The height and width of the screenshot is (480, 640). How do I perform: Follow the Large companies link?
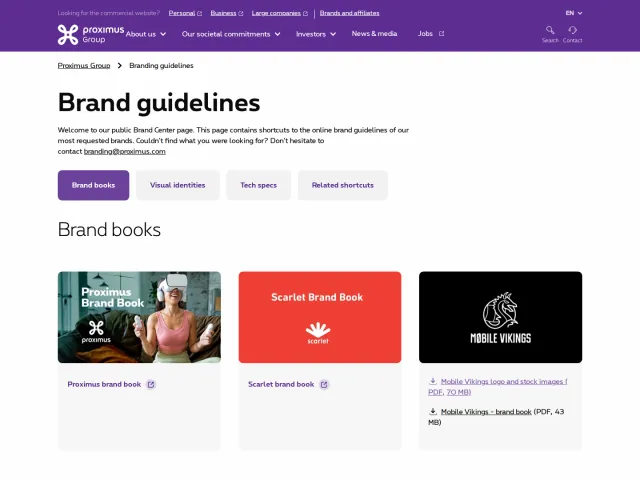pos(276,13)
